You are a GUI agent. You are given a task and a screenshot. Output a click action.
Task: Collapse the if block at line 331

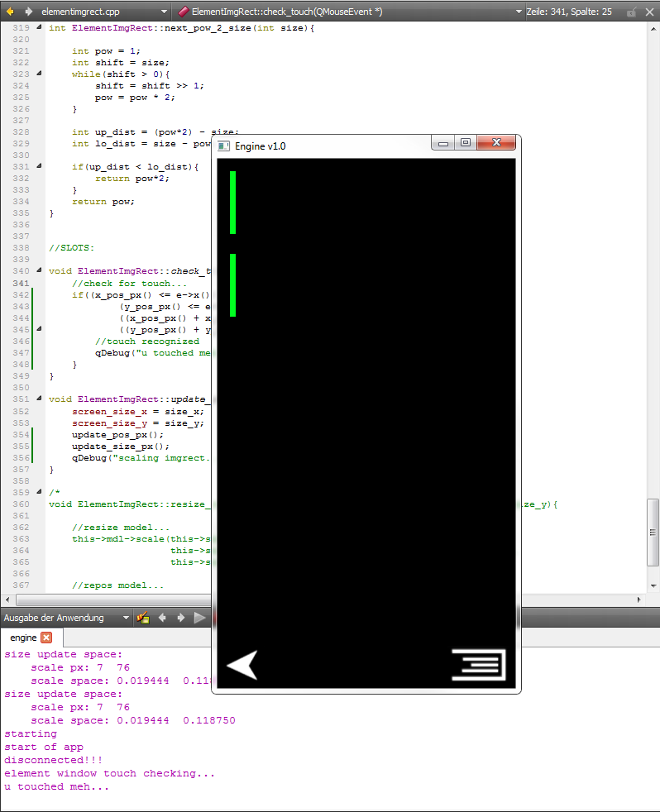point(40,166)
